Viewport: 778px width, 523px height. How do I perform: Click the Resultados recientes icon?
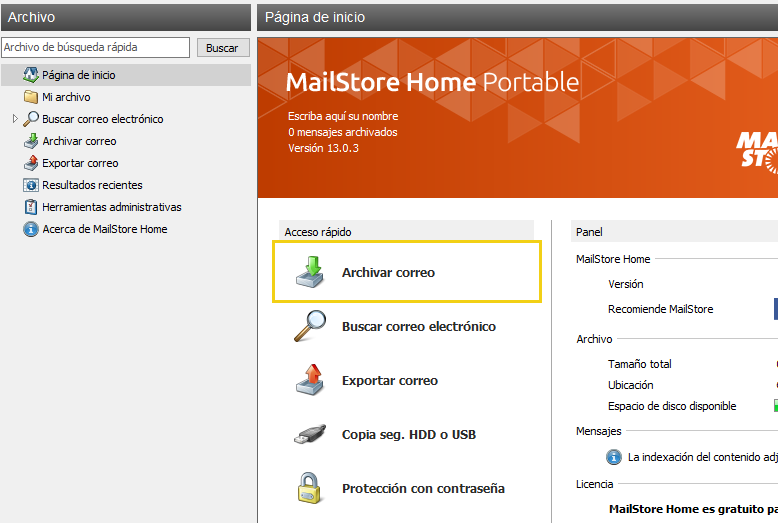point(31,185)
